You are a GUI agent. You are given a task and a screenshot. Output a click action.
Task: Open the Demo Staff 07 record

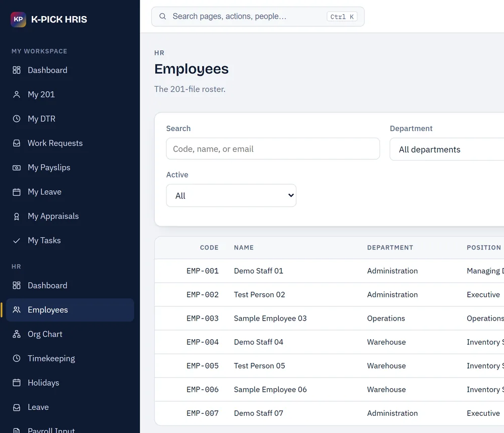click(259, 413)
